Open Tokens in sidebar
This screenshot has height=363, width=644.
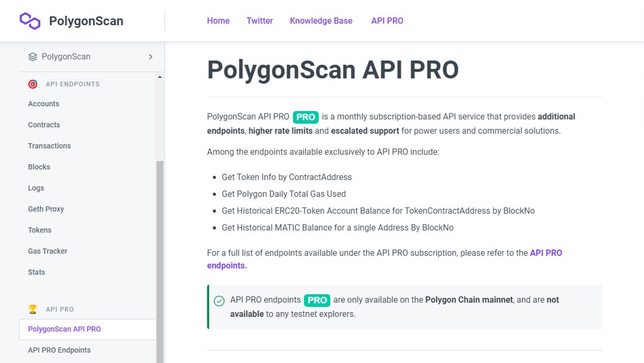(40, 230)
